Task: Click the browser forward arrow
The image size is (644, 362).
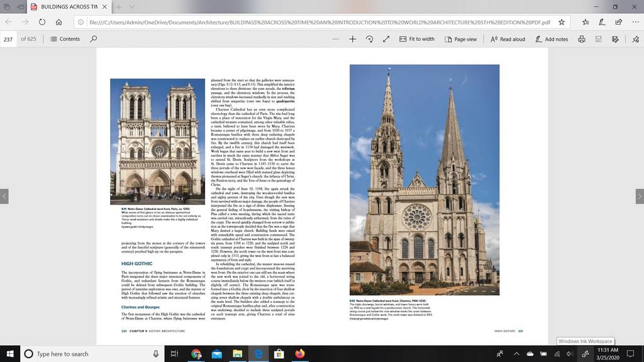Action: (25, 22)
